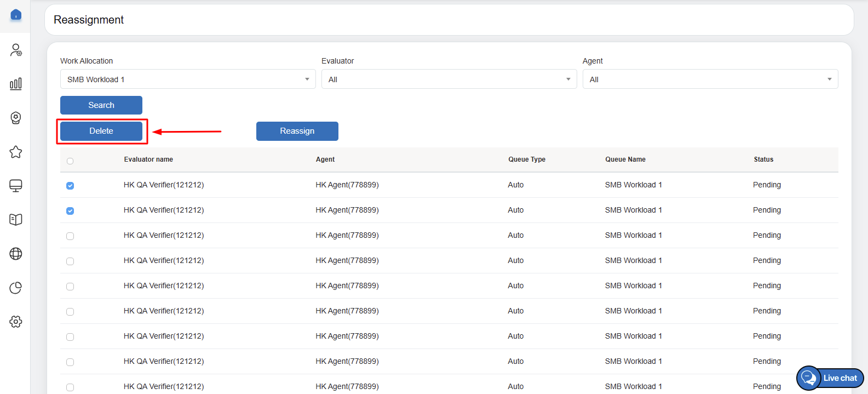Open the globe icon in sidebar
This screenshot has height=394, width=868.
click(16, 254)
